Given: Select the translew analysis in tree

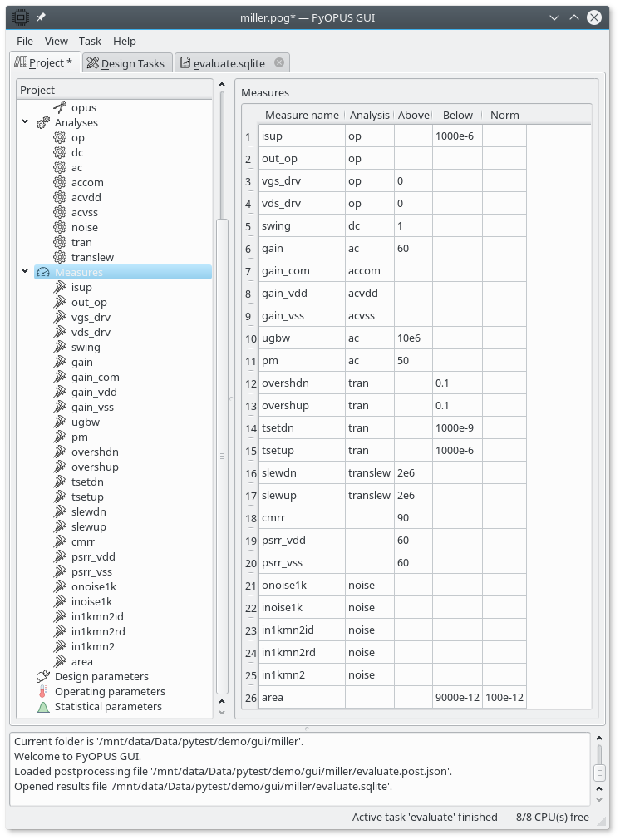Looking at the screenshot, I should tap(92, 257).
